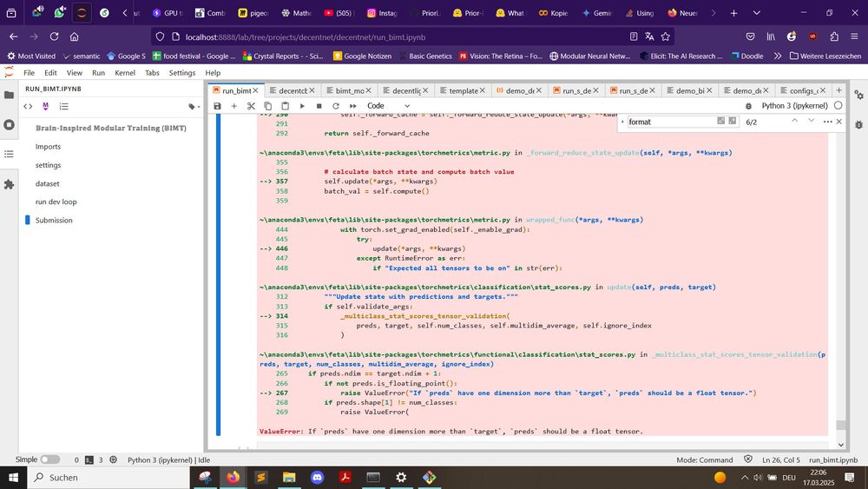Open the View menu
Screen dimensions: 868x489
click(74, 73)
